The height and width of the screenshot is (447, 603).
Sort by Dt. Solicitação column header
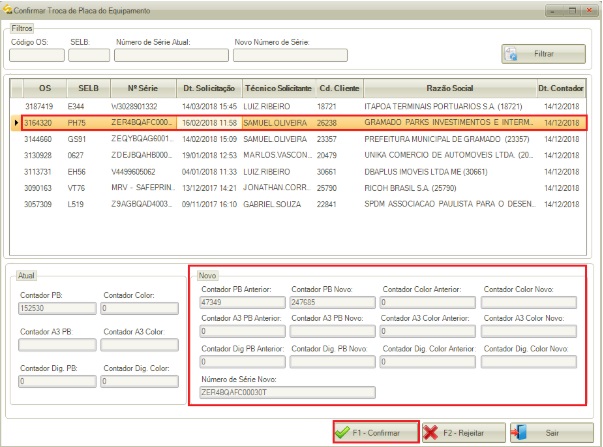pos(209,88)
